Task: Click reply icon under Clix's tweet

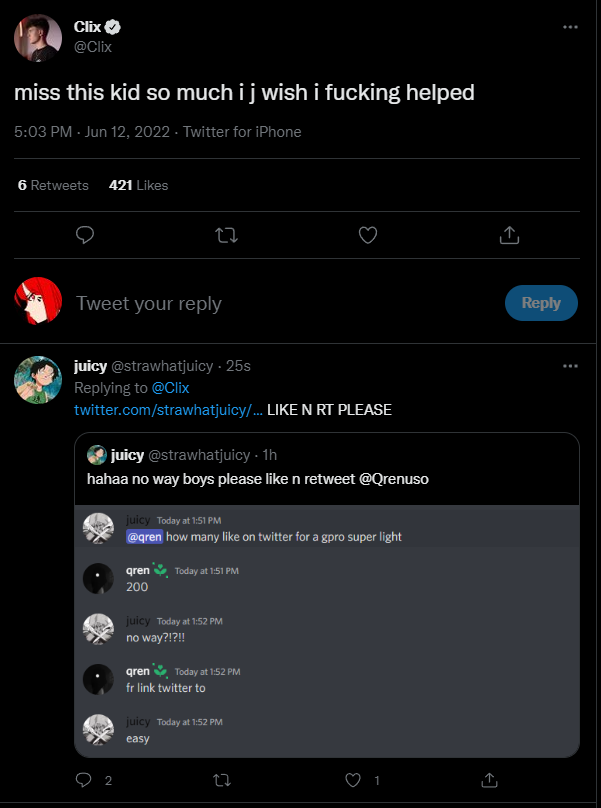Action: click(85, 235)
